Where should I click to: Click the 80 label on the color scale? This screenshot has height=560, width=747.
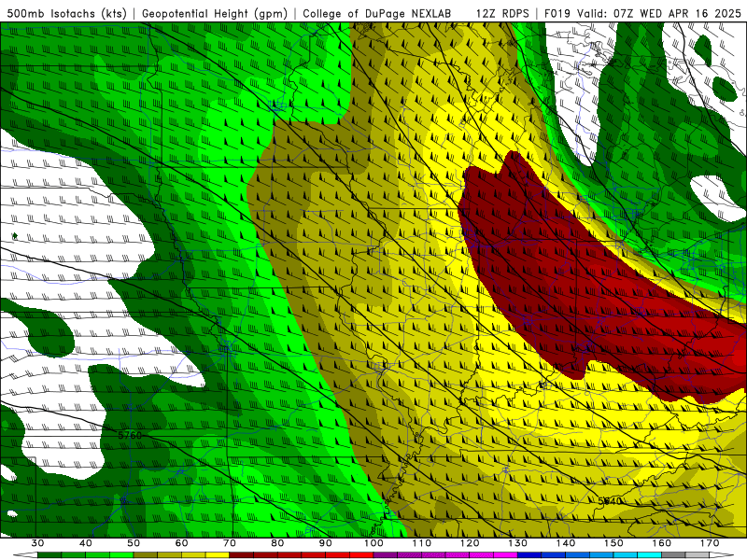pos(277,543)
